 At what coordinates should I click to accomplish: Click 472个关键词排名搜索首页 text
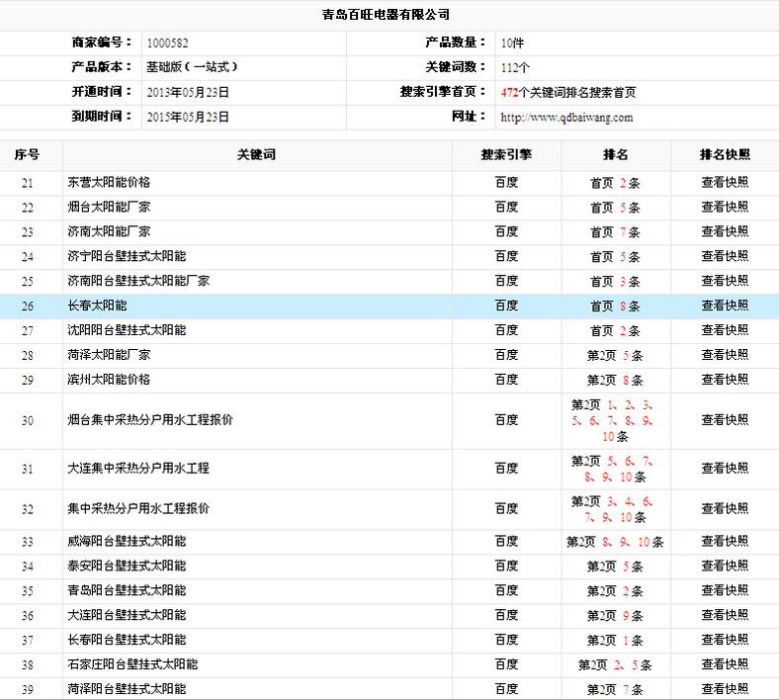pyautogui.click(x=568, y=92)
